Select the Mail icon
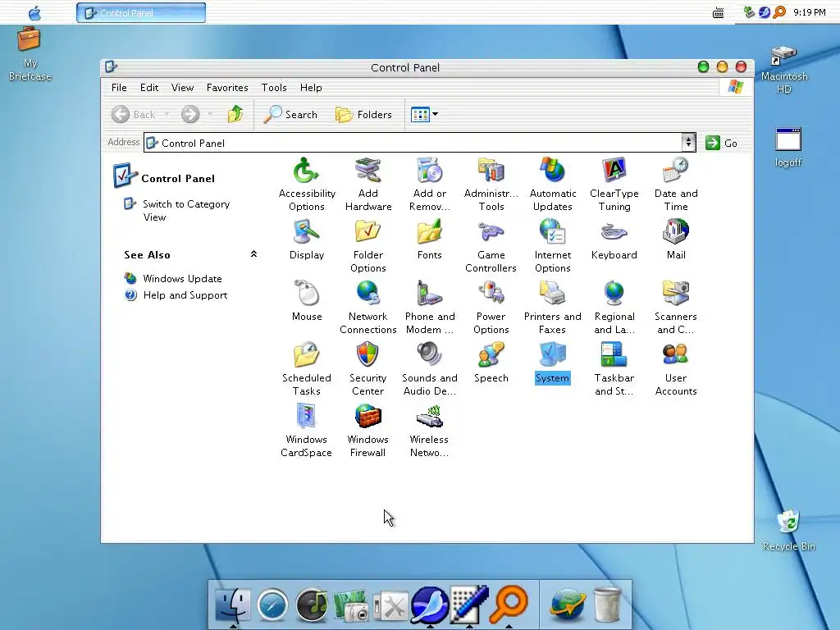 tap(676, 239)
